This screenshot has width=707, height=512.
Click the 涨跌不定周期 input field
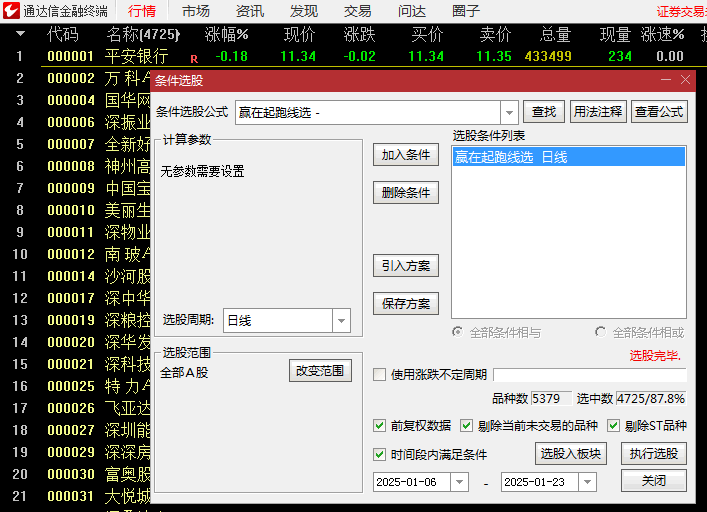[x=590, y=375]
